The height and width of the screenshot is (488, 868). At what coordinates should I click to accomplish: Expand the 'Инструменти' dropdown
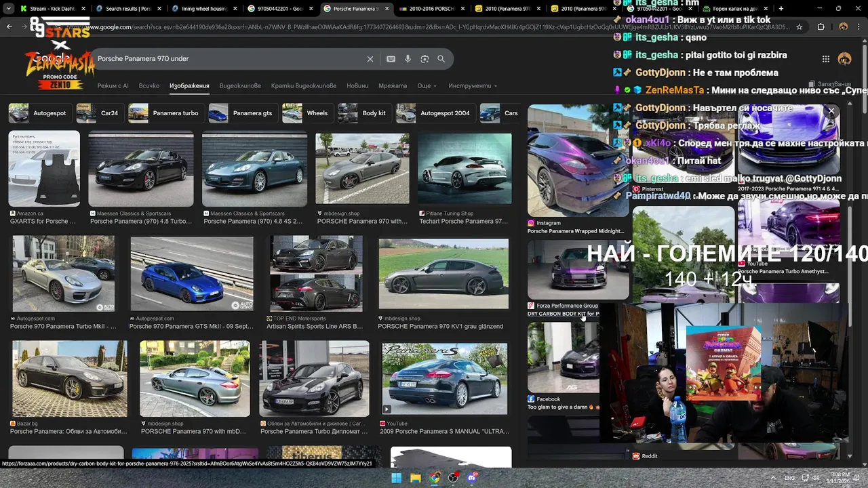click(473, 86)
